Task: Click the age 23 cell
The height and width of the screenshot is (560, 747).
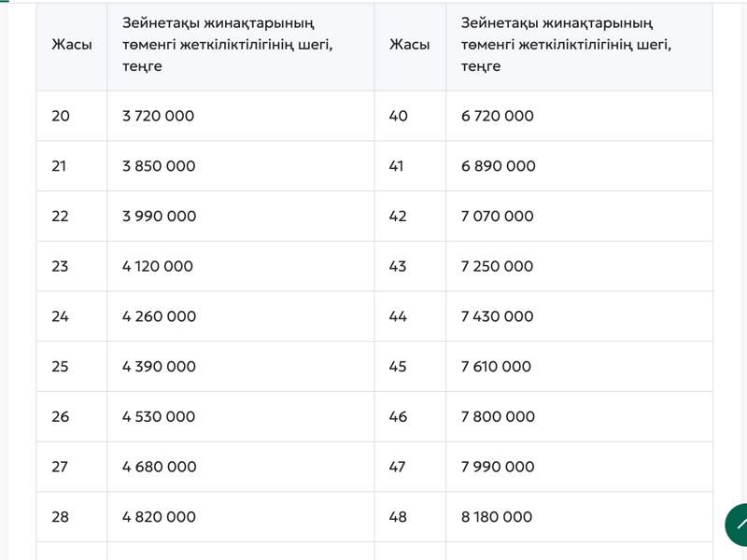Action: [62, 266]
